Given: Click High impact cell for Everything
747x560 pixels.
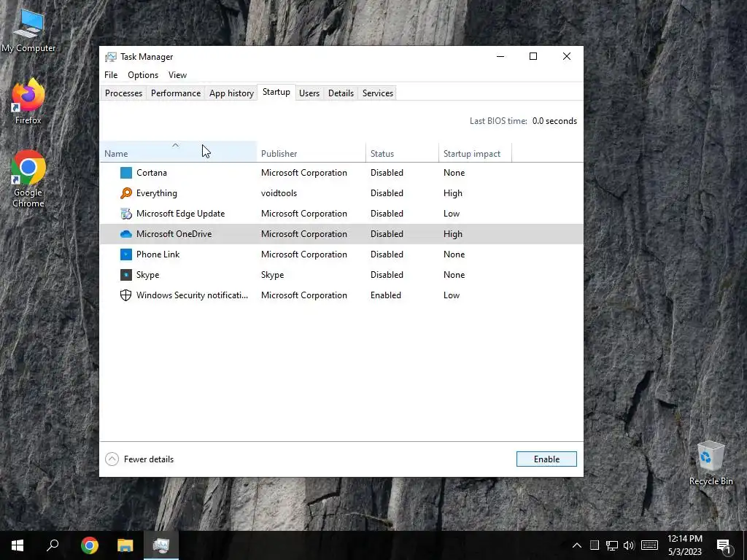Looking at the screenshot, I should coord(453,192).
